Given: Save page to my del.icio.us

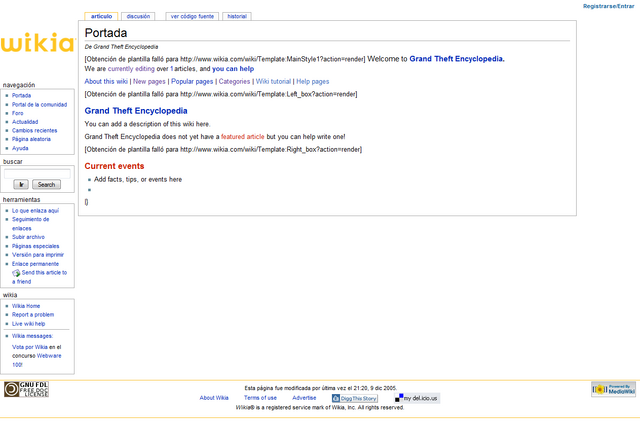Looking at the screenshot, I should click(417, 398).
